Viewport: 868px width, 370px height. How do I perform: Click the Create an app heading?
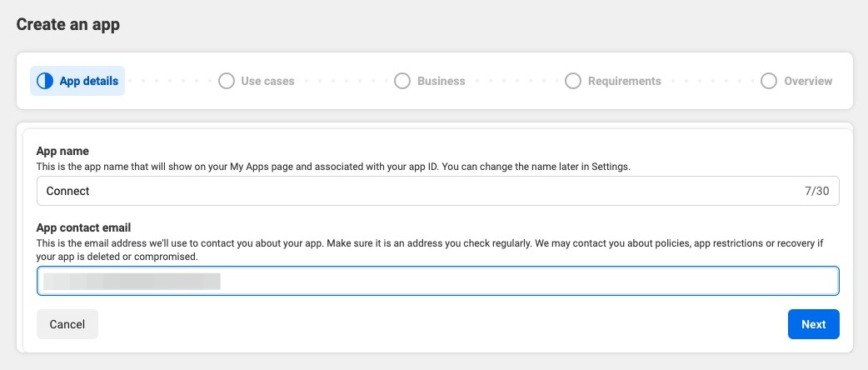coord(68,24)
